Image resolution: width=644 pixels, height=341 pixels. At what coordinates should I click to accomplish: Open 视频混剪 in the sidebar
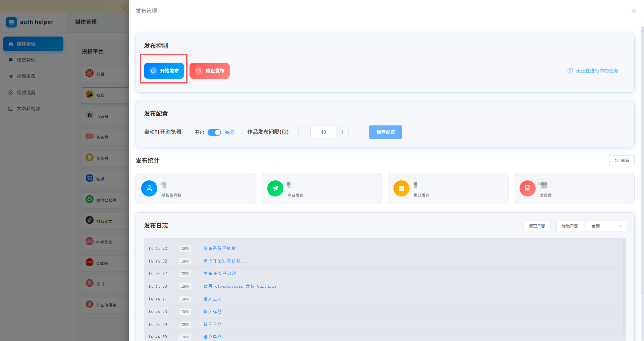click(33, 93)
